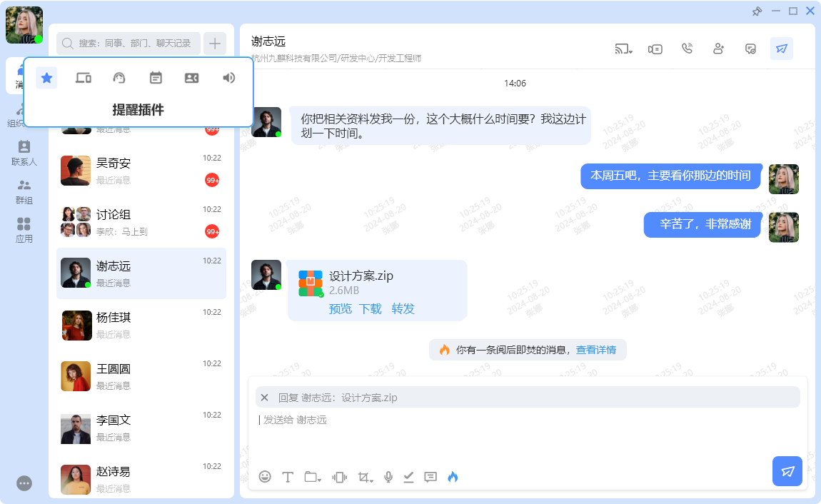Click 查看详情 for the burn-after-reading message
The image size is (821, 504).
[596, 350]
